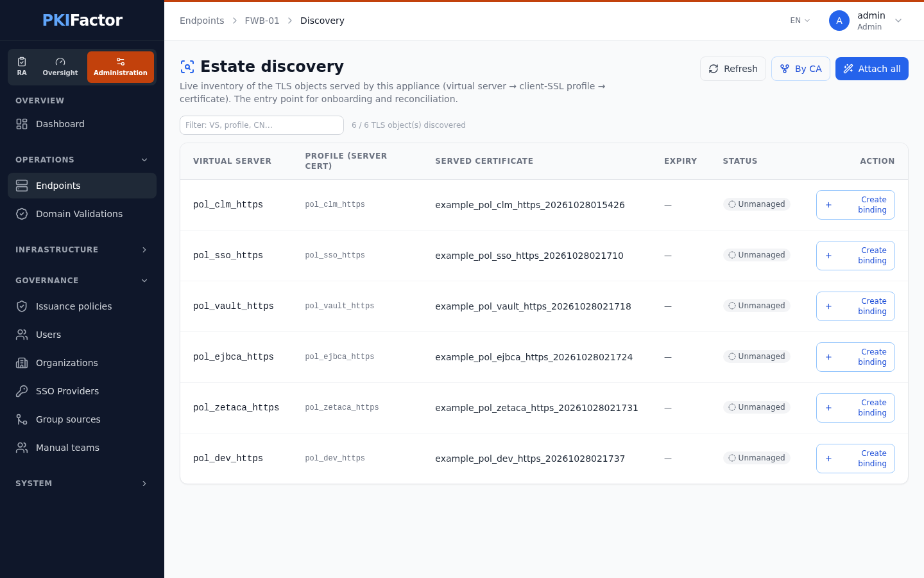Refresh the discovery inventory
Screen dimensions: 924x578
[x=733, y=69]
